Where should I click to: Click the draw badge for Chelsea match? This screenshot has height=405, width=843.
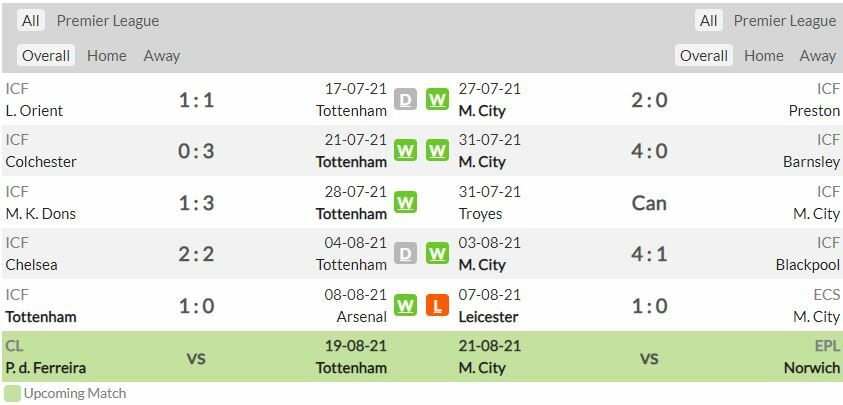405,254
